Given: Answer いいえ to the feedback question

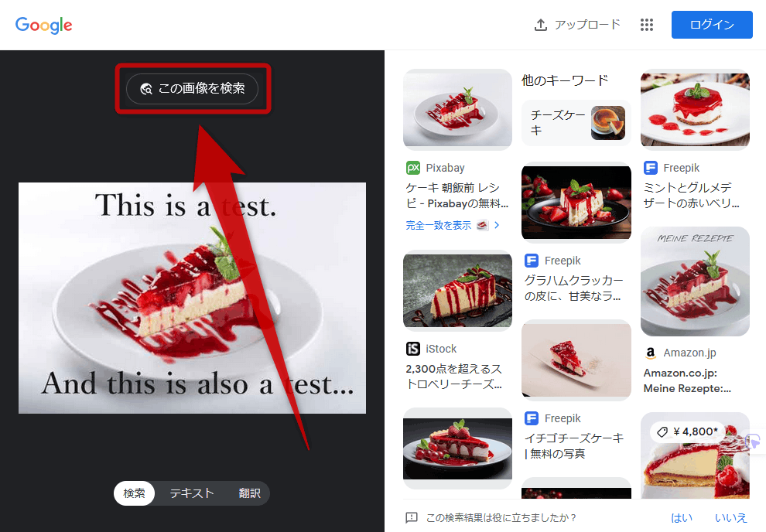Looking at the screenshot, I should (x=731, y=517).
